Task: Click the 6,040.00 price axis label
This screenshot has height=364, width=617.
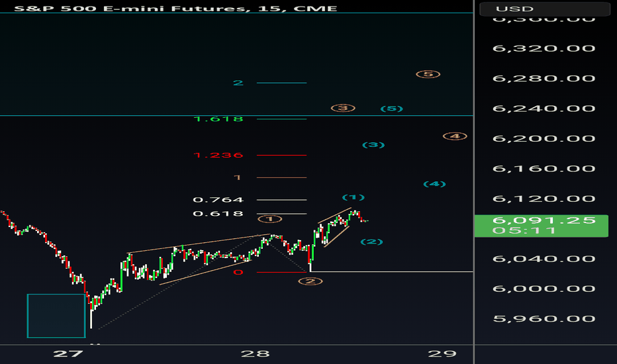Action: (544, 259)
